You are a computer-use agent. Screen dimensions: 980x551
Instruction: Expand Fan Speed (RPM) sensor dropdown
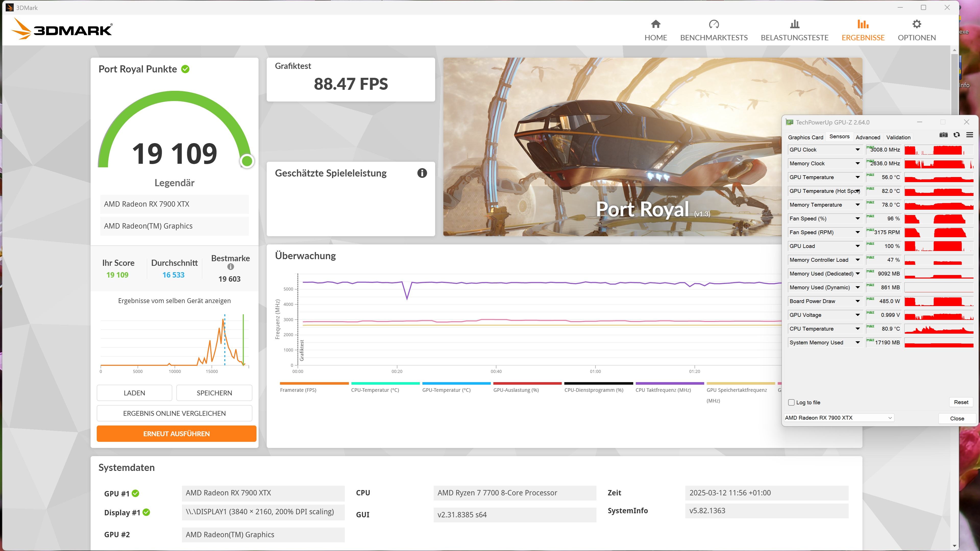[857, 232]
